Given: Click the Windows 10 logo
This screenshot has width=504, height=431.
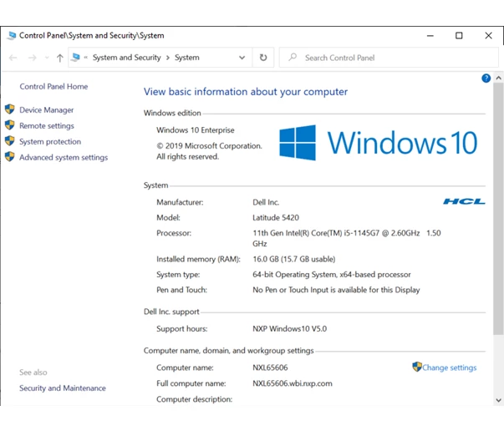Looking at the screenshot, I should coord(379,143).
